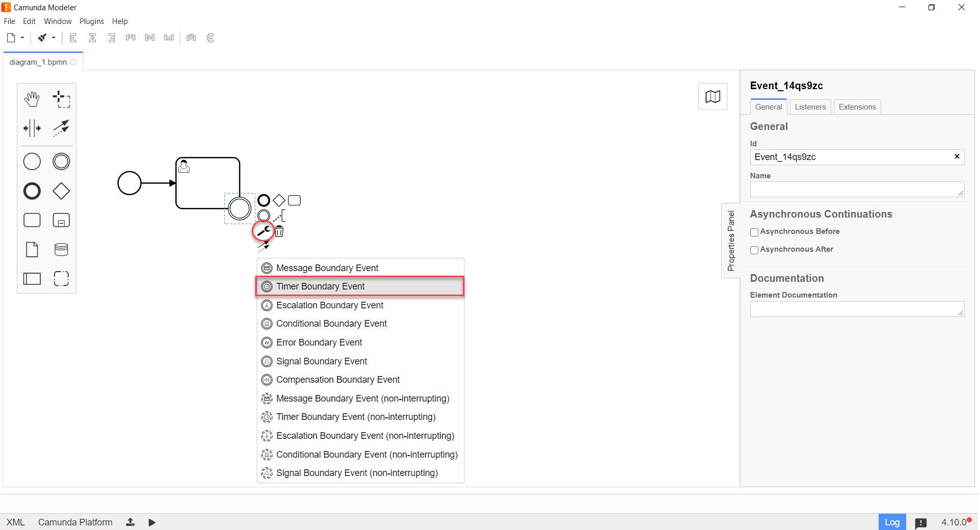
Task: Activate the lasso selection tool
Action: coord(61,99)
